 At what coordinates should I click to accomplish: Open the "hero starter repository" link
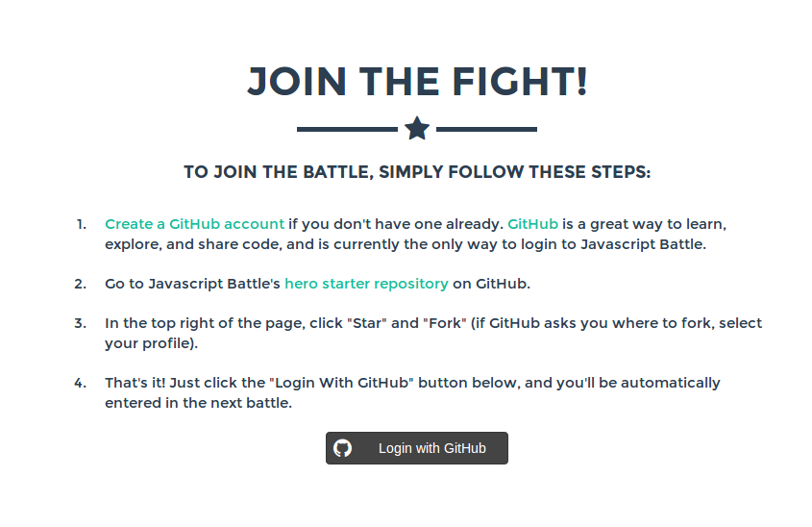tap(366, 284)
